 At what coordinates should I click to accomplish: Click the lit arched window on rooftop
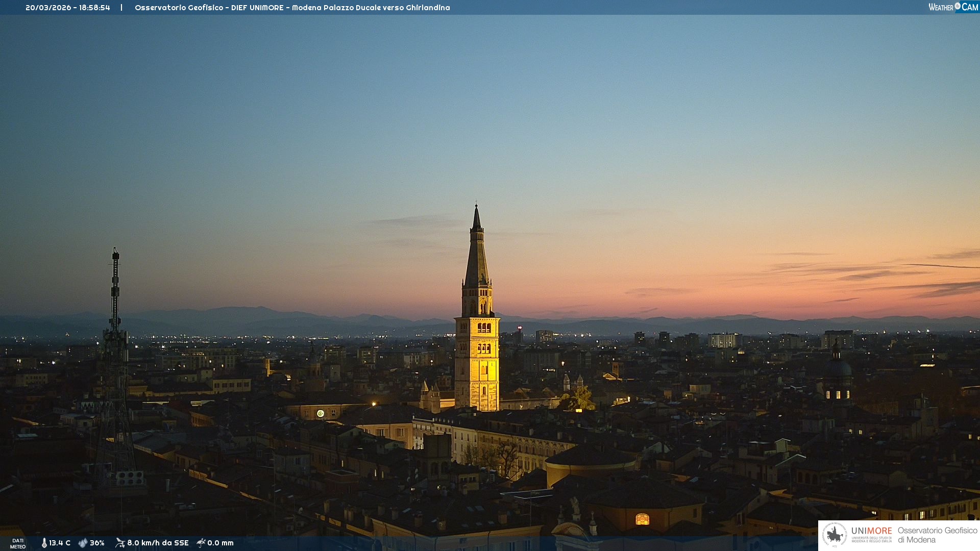pyautogui.click(x=642, y=519)
